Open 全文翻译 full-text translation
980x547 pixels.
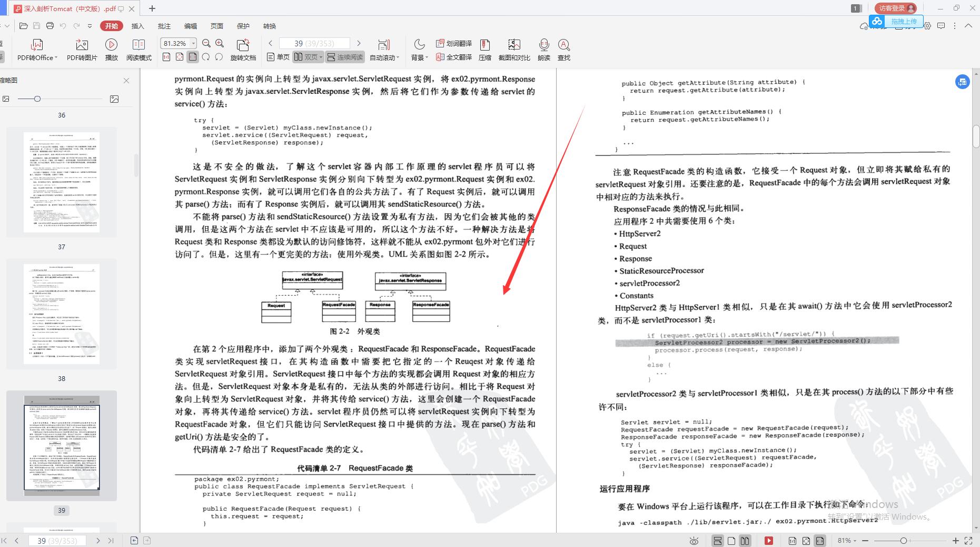pos(454,57)
